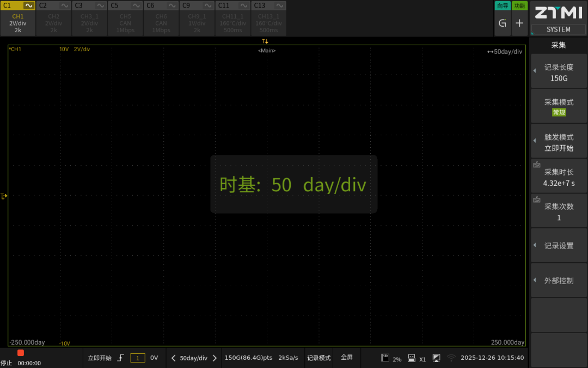Click the 2kSa/s sample rate
588x368 pixels.
(x=288, y=358)
